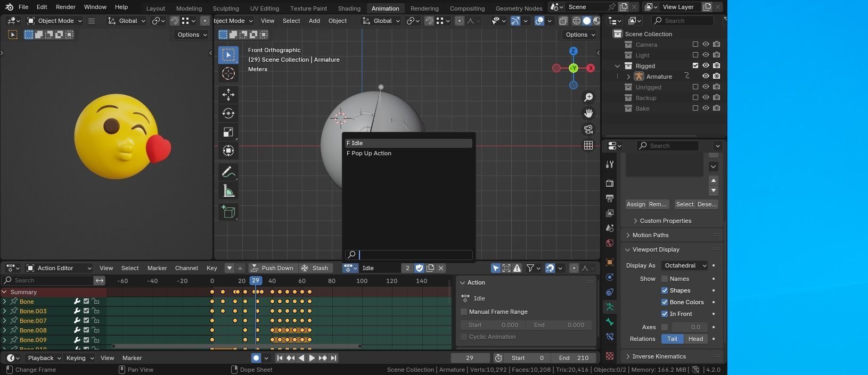Expand the Bone.003 channel
868x375 pixels.
pos(5,311)
